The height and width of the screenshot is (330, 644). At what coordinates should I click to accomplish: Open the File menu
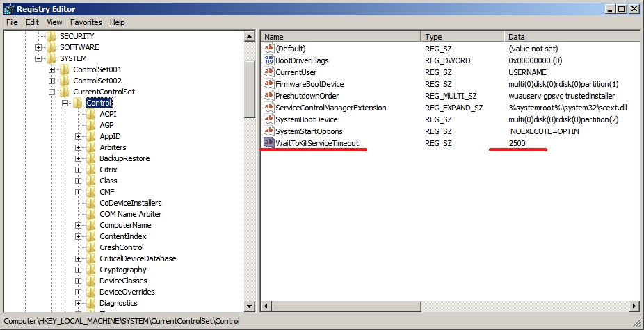[x=12, y=22]
